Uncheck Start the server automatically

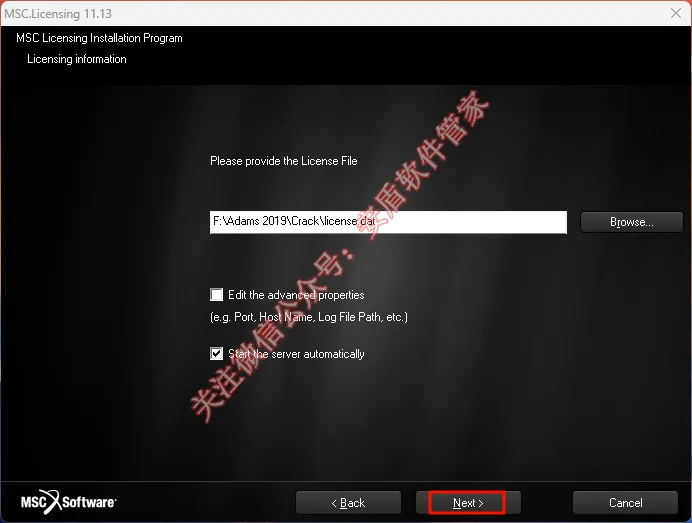pos(216,354)
